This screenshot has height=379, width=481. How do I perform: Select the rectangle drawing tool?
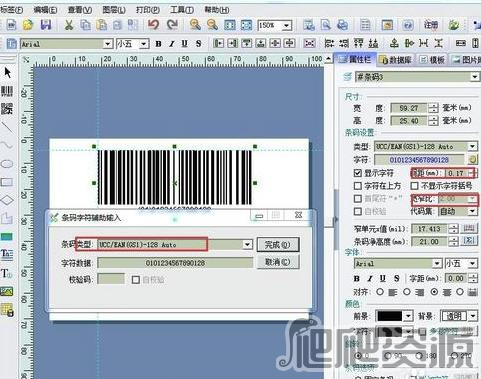point(7,182)
